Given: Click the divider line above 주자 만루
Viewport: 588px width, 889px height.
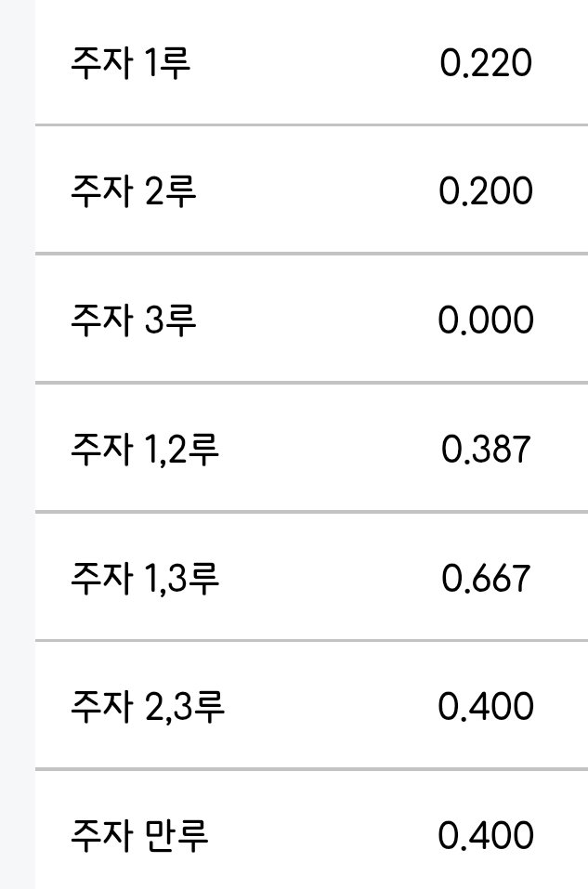Looking at the screenshot, I should 311,769.
